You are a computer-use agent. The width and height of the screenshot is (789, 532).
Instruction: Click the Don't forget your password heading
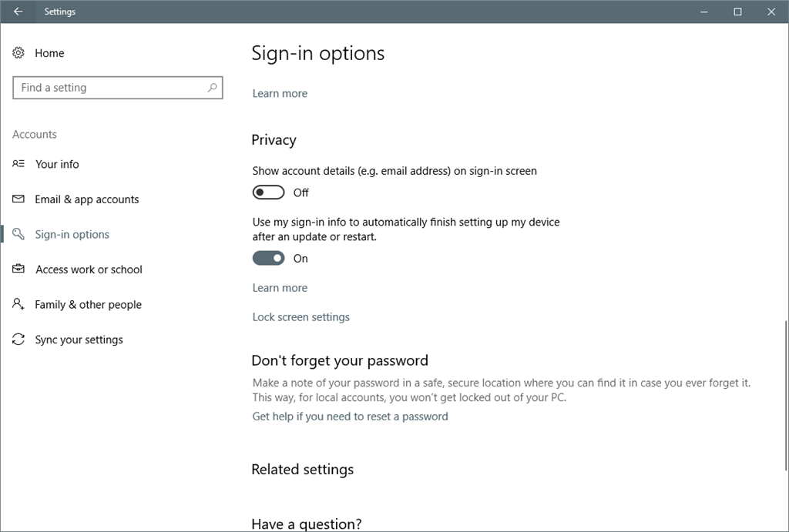[340, 360]
